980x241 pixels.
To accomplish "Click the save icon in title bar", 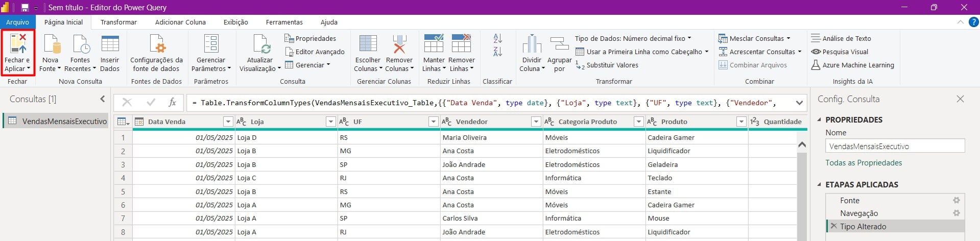I will click(25, 8).
